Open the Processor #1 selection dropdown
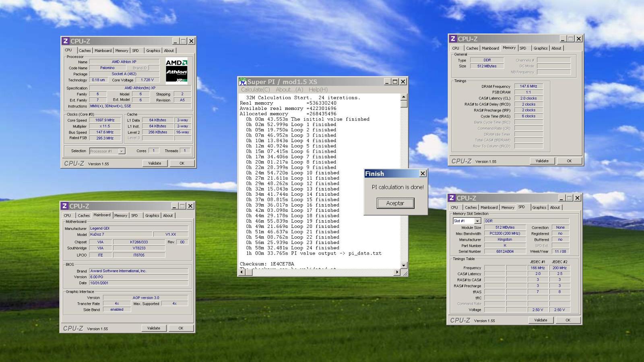The image size is (644, 362). pyautogui.click(x=122, y=151)
